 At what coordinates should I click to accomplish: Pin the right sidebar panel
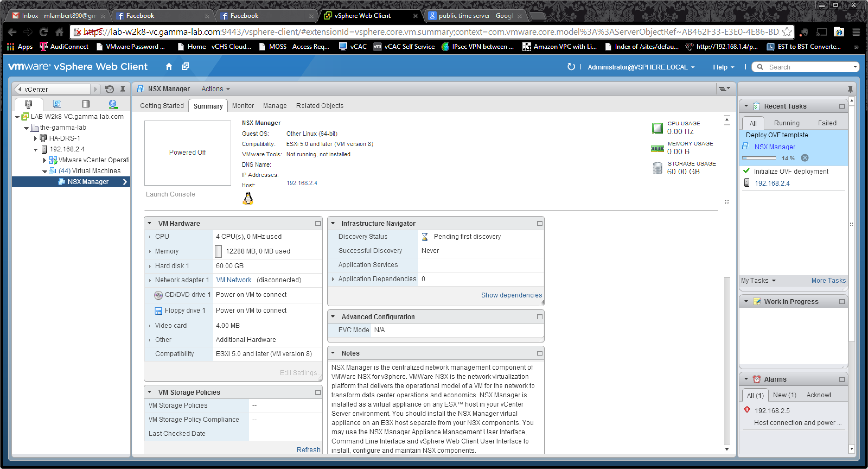pyautogui.click(x=850, y=89)
